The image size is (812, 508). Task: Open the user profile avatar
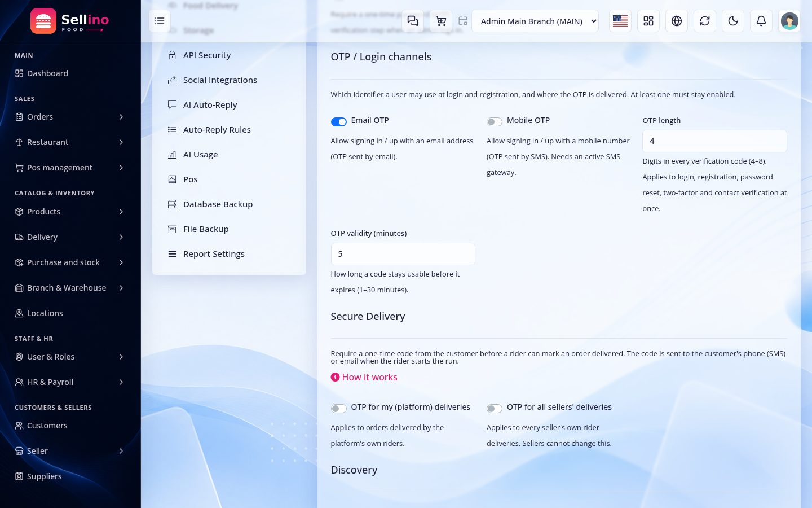(789, 21)
